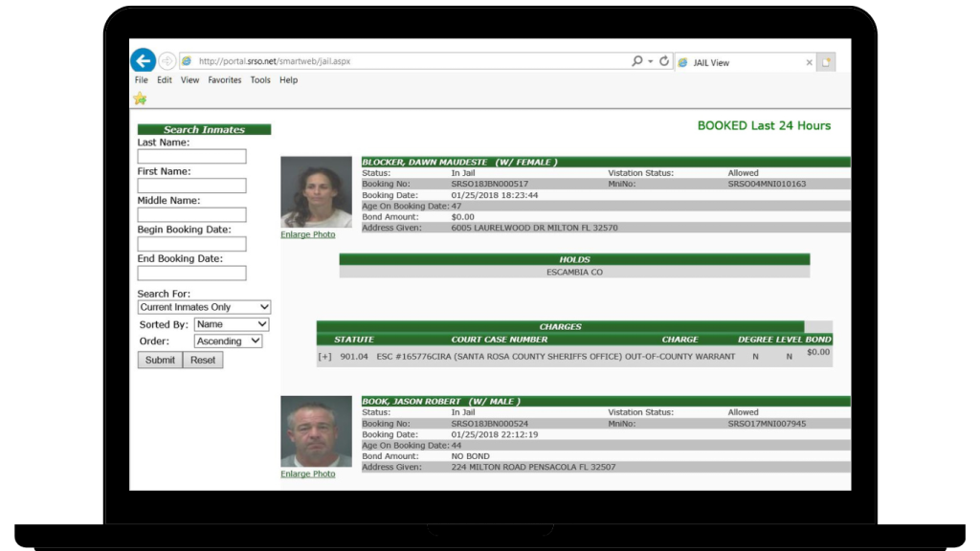Screen dimensions: 980x551
Task: Open the File menu
Action: [141, 80]
